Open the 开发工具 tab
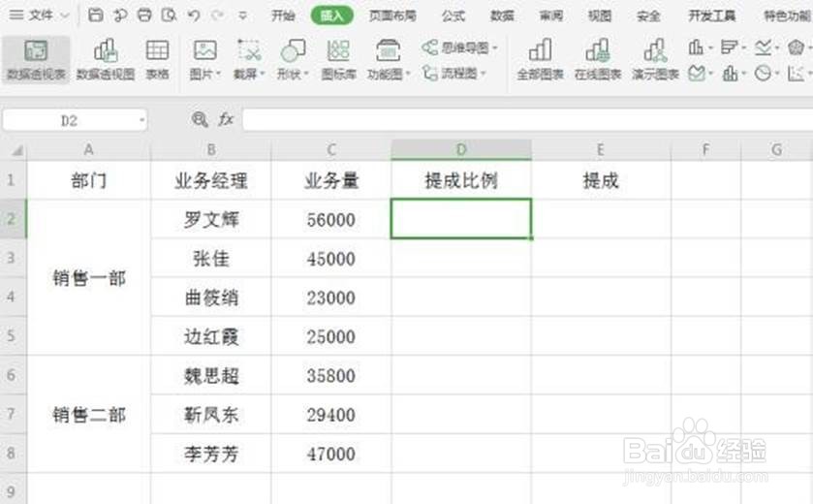The height and width of the screenshot is (504, 813). 711,16
